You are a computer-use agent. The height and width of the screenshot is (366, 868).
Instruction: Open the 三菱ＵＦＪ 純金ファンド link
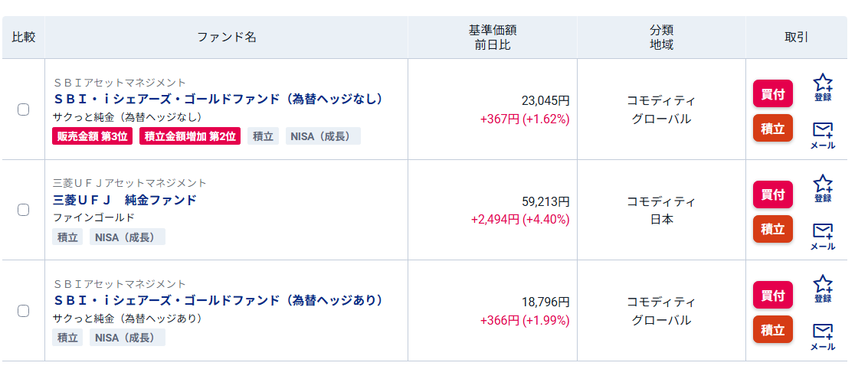tap(125, 200)
